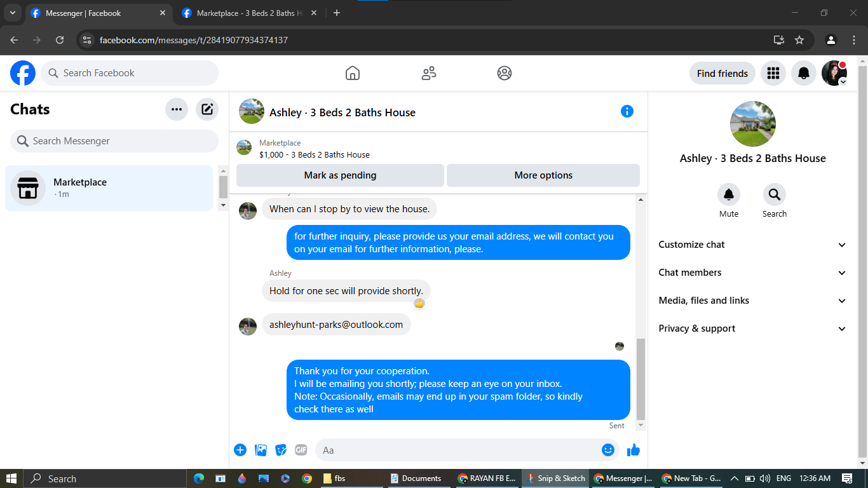Open the emoji picker in message box
This screenshot has height=488, width=868.
coord(608,450)
